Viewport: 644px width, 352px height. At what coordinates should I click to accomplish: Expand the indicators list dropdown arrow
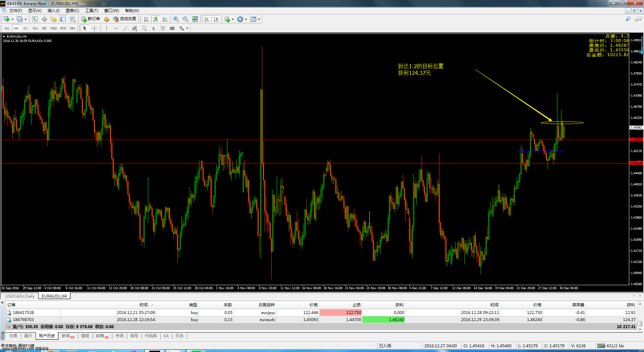[x=233, y=19]
